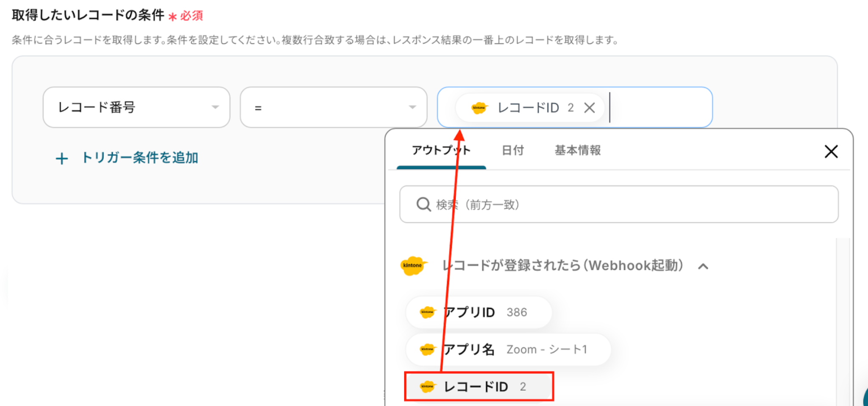Choose the アプリID 386 output value
This screenshot has width=868, height=406.
click(479, 312)
